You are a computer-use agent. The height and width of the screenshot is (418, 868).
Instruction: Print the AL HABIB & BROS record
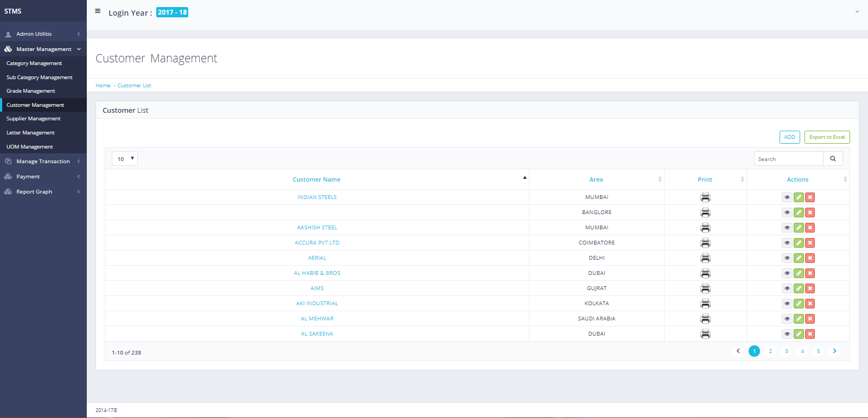705,273
